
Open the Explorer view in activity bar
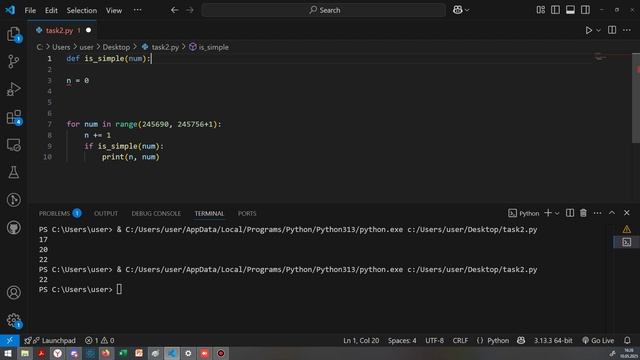[x=13, y=34]
